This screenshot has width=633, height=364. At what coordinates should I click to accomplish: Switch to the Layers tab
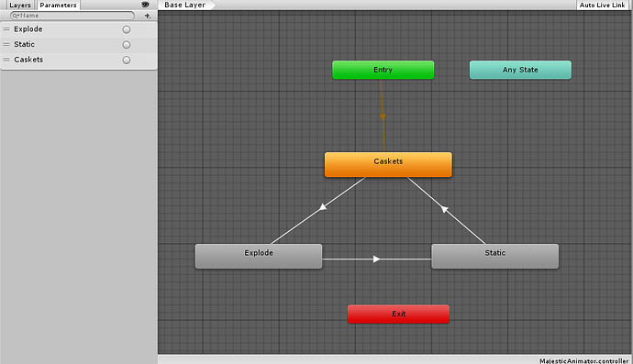pos(20,6)
